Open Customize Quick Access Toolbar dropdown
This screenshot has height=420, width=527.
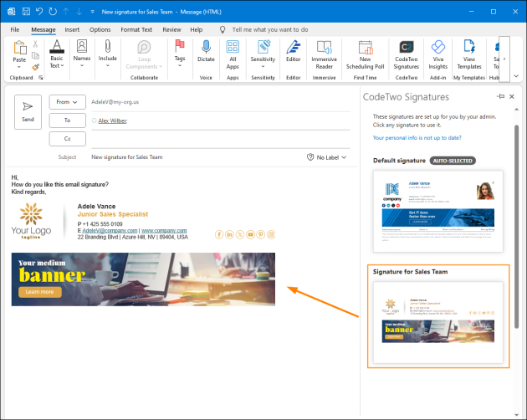[x=92, y=12]
